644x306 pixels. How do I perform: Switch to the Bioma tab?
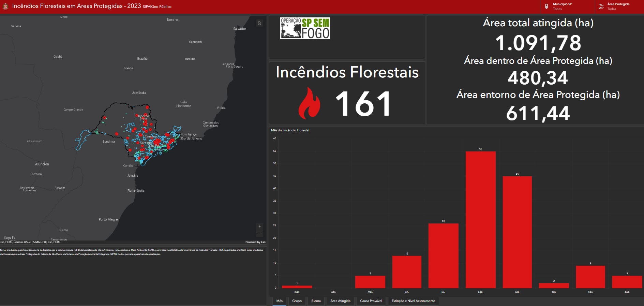[x=316, y=301]
